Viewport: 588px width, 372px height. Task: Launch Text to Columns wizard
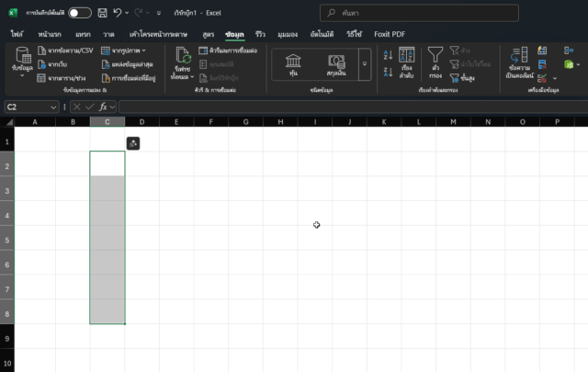click(x=519, y=62)
